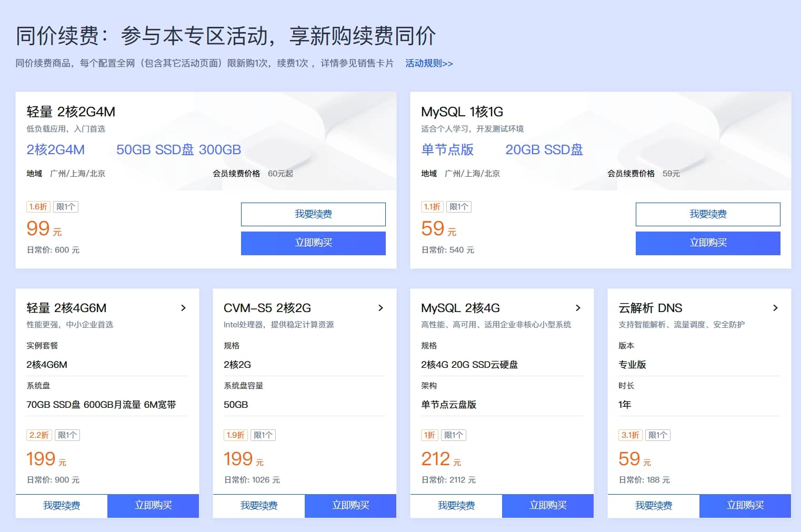Screen dimensions: 801x532
Task: Click the 2.2折 discount tag
Action: click(x=39, y=435)
